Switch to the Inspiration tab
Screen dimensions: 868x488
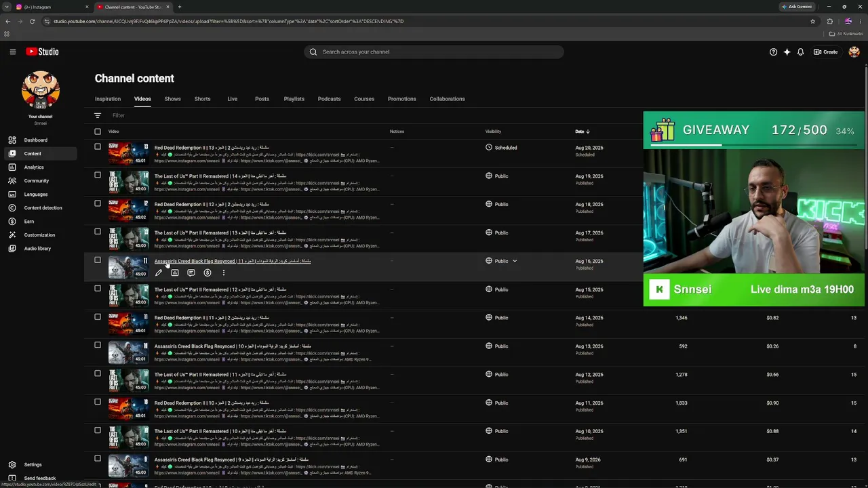pos(108,99)
